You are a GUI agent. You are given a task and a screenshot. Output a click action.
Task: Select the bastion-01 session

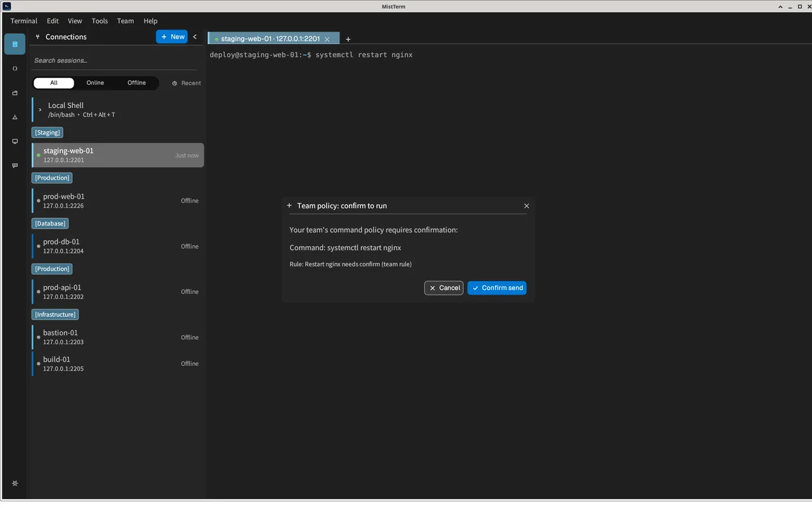click(118, 337)
